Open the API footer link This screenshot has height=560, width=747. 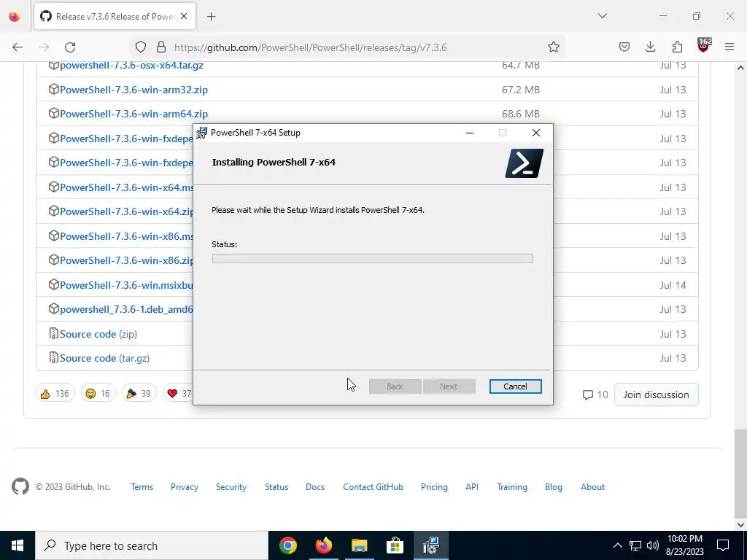tap(472, 487)
